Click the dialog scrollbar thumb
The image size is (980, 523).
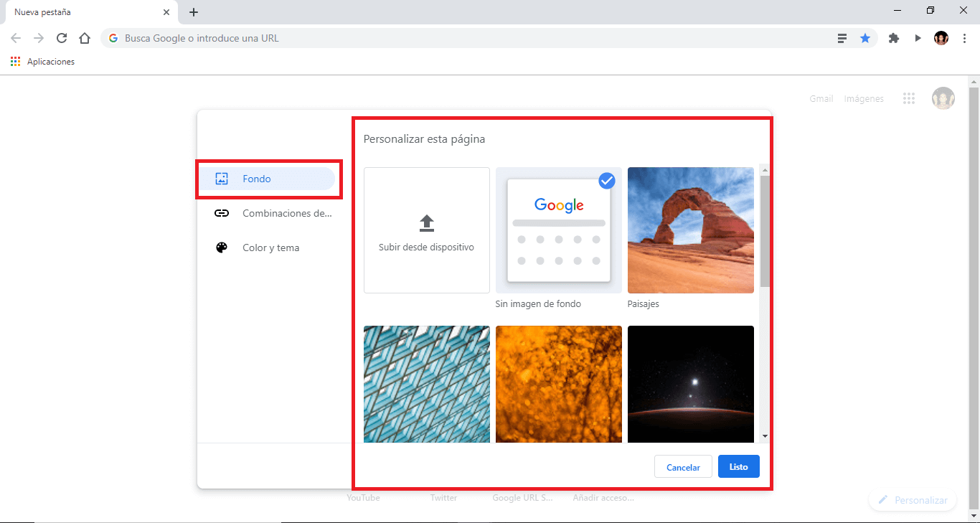tap(765, 231)
